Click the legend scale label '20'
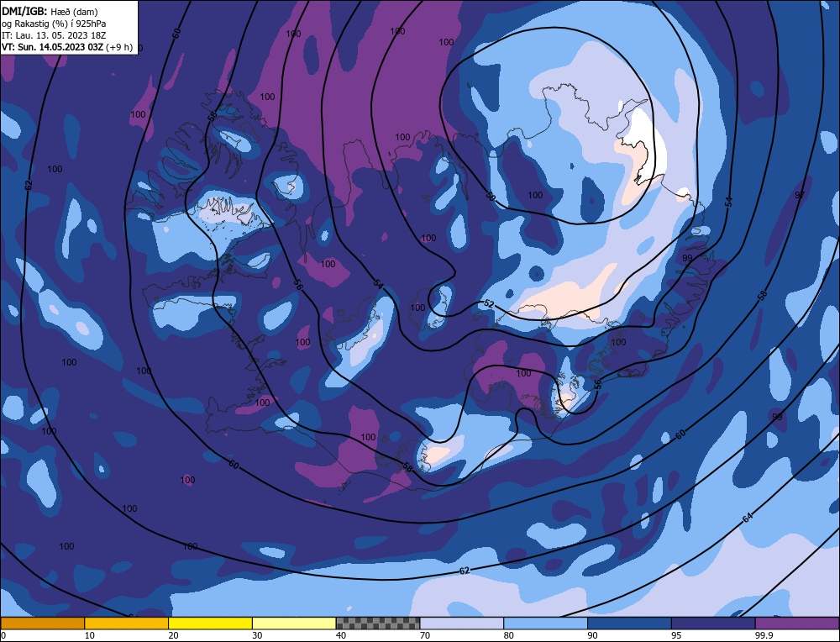The image size is (840, 642). (x=174, y=635)
